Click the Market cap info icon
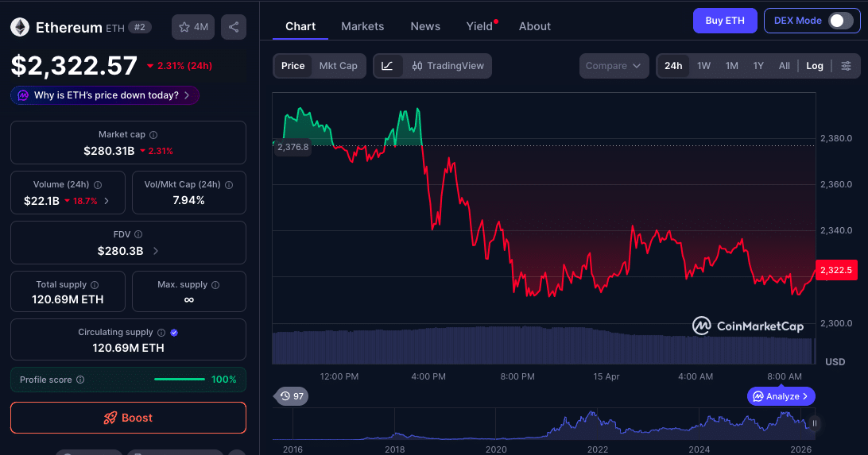Screen dimensions: 868x455 [x=153, y=135]
